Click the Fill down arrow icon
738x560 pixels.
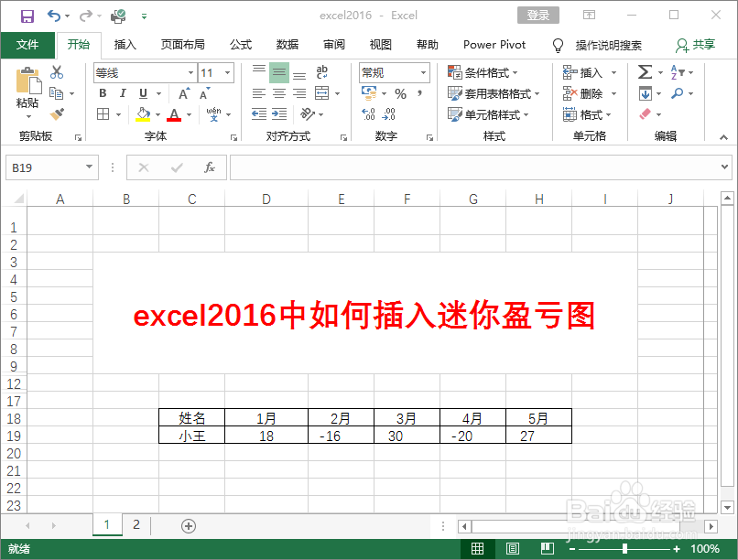pyautogui.click(x=646, y=93)
